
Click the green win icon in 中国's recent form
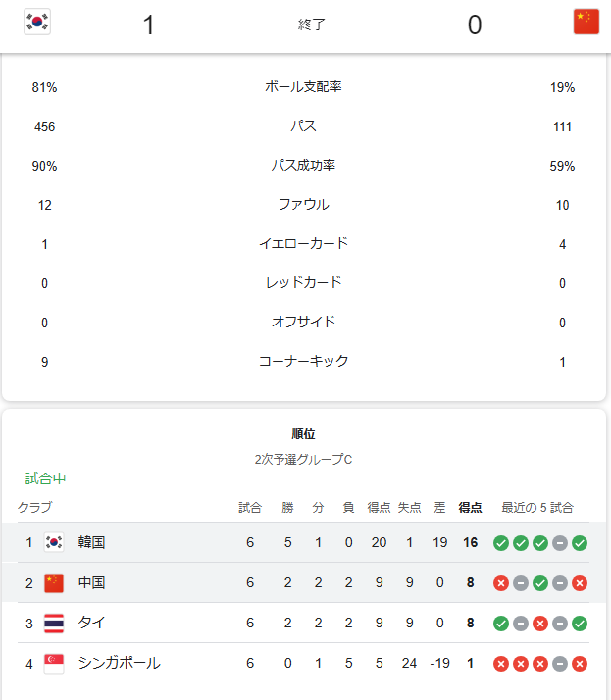pyautogui.click(x=540, y=583)
